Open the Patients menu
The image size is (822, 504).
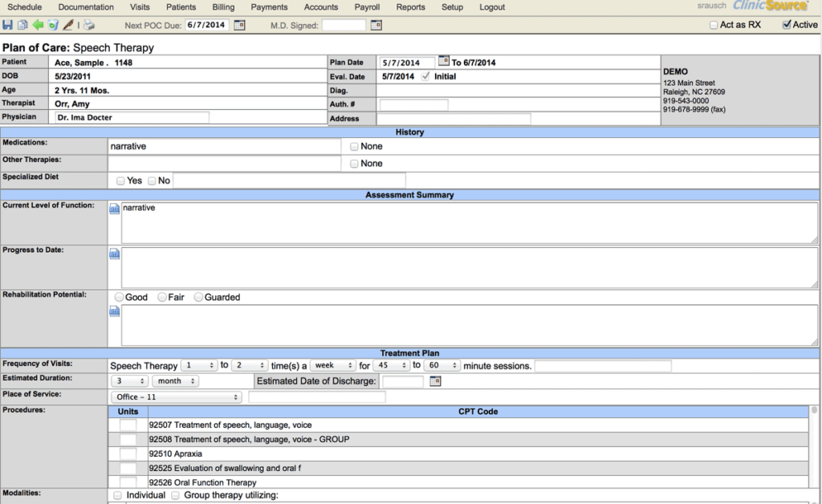(x=181, y=7)
